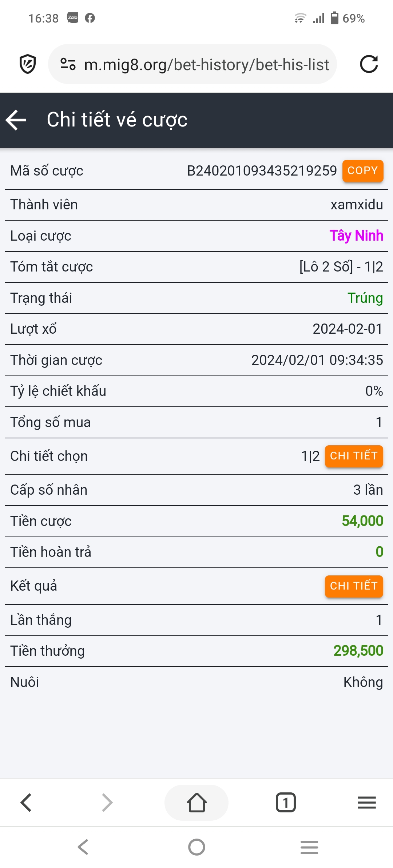The image size is (393, 868).
Task: Open Android recent apps button
Action: [x=309, y=847]
